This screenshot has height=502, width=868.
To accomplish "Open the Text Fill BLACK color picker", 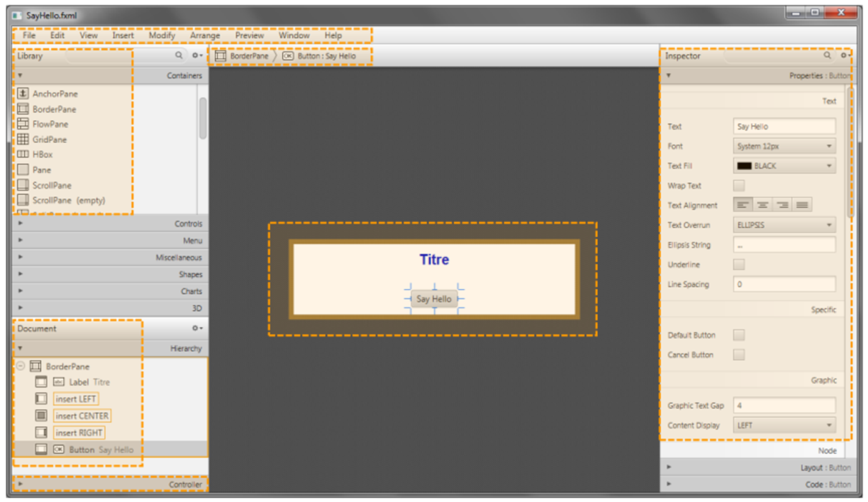I will (x=784, y=166).
